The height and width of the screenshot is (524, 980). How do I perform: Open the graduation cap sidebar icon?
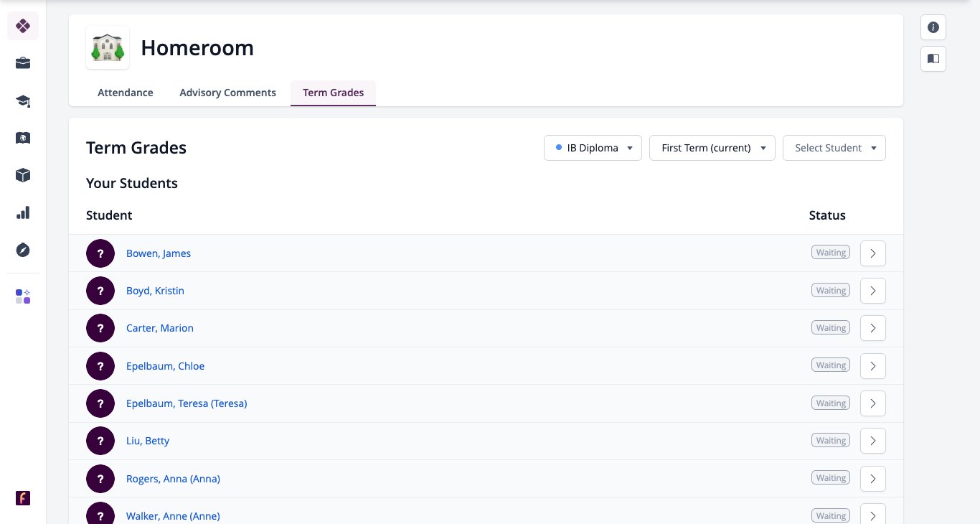click(x=23, y=100)
